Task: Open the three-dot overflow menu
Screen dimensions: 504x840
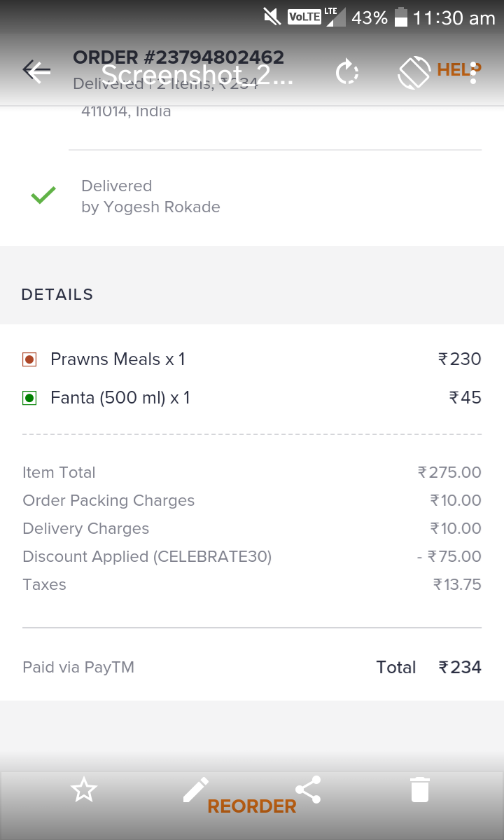Action: (474, 72)
